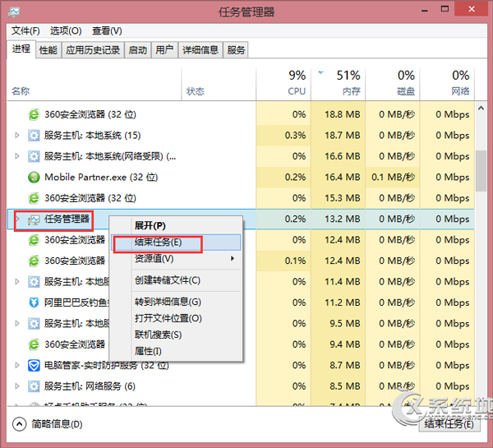Choose 转到详细信息(G) in context menu
493x448 pixels.
tap(176, 302)
